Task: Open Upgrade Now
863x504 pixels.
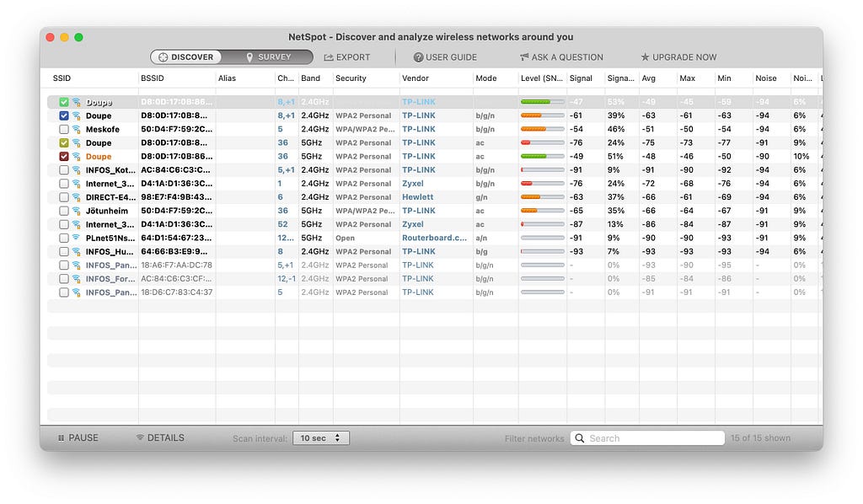Action: pos(678,57)
